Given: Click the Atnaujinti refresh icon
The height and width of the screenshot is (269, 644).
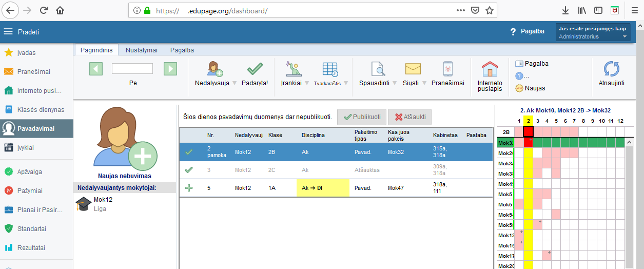Looking at the screenshot, I should (x=611, y=69).
